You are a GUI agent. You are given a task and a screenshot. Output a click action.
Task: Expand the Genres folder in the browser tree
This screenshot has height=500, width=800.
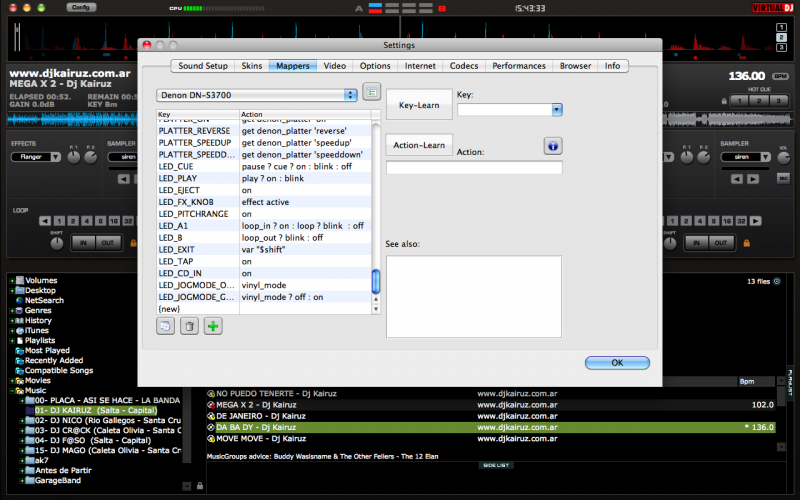point(12,310)
